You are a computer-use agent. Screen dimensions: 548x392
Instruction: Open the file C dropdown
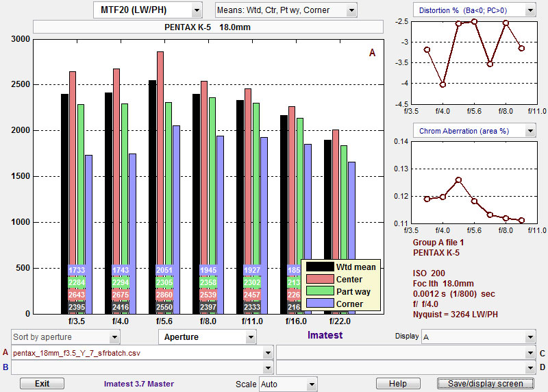[x=406, y=353]
